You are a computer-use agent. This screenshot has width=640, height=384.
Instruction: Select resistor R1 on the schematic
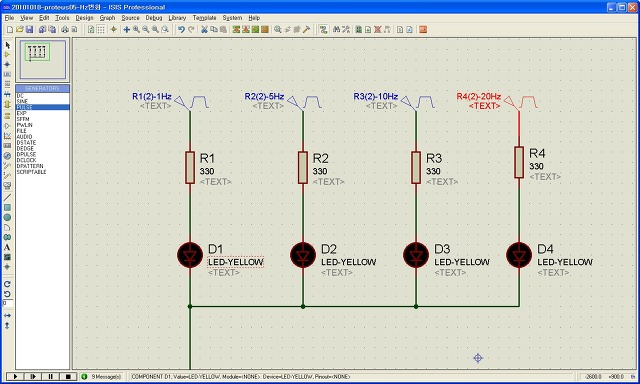click(x=190, y=167)
